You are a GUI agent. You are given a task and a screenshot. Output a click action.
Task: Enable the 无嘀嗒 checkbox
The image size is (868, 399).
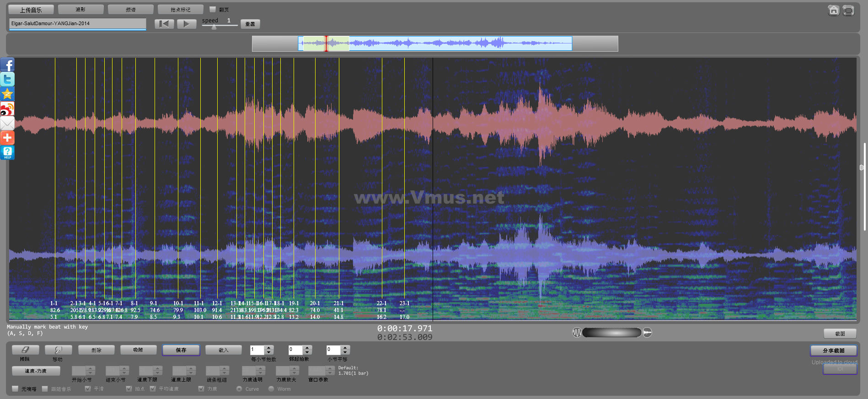pos(16,389)
